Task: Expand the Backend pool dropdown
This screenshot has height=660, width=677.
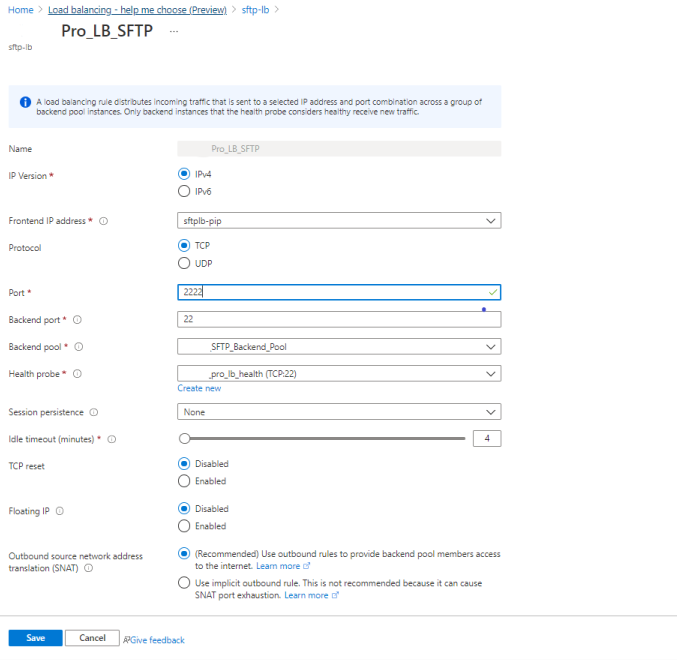Action: (339, 347)
